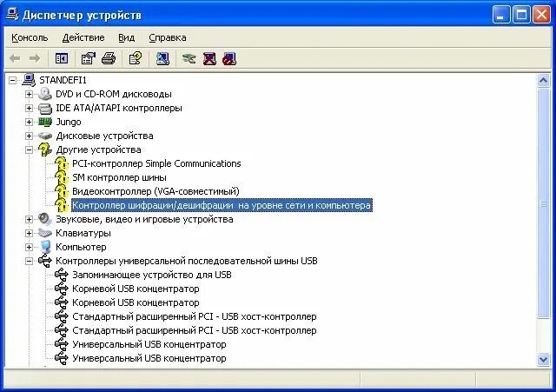Click warning icon beside PCI-контроллер Simple Communications
This screenshot has height=392, width=556.
tap(62, 163)
